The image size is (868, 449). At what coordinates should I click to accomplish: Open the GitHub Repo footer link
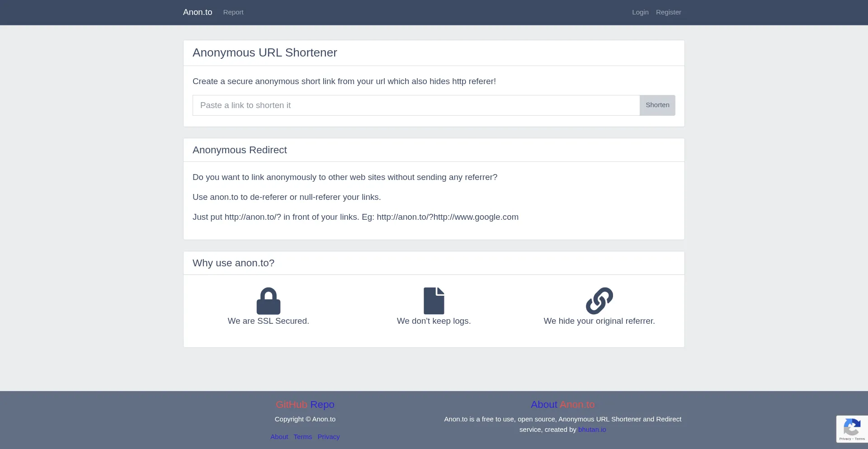(x=305, y=405)
